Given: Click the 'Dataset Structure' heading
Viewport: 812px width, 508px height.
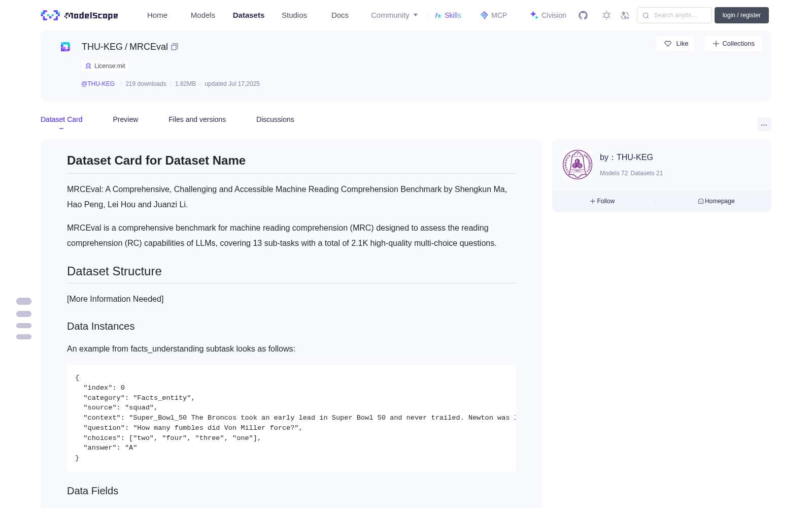Looking at the screenshot, I should click(x=114, y=271).
